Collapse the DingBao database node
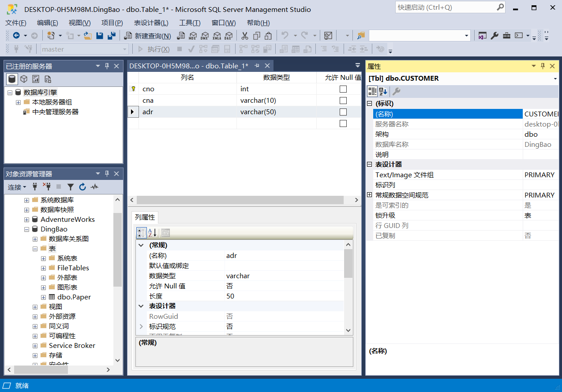The height and width of the screenshot is (392, 562). pyautogui.click(x=26, y=229)
